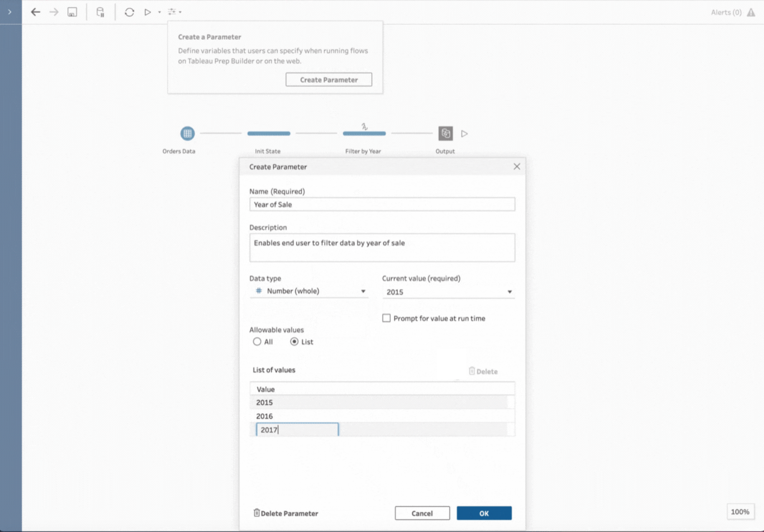Open the Current value dropdown
The width and height of the screenshot is (764, 532).
pos(448,292)
